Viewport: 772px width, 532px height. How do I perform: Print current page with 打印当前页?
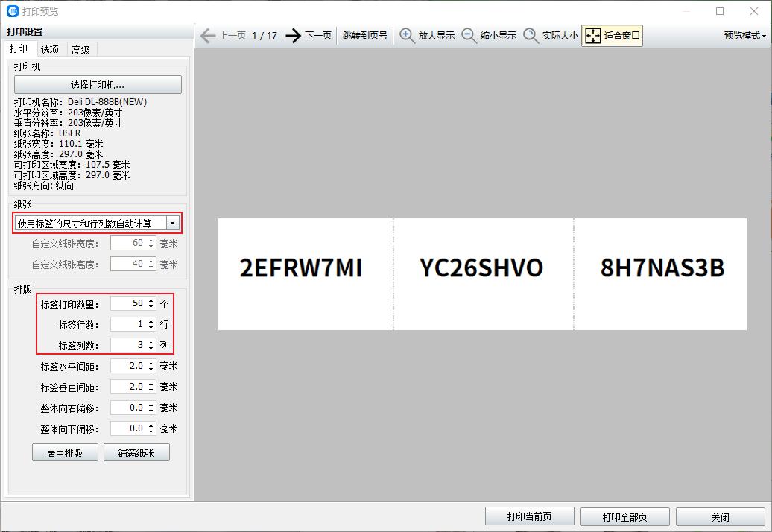530,516
